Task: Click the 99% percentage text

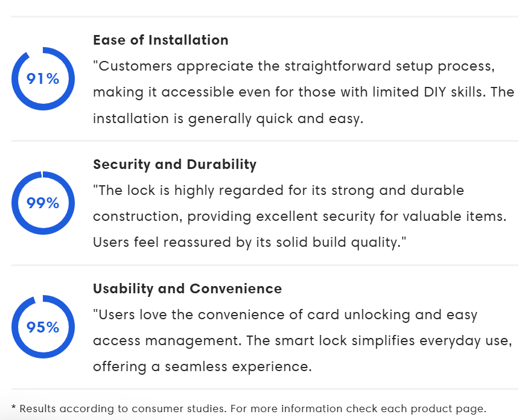Action: (43, 203)
